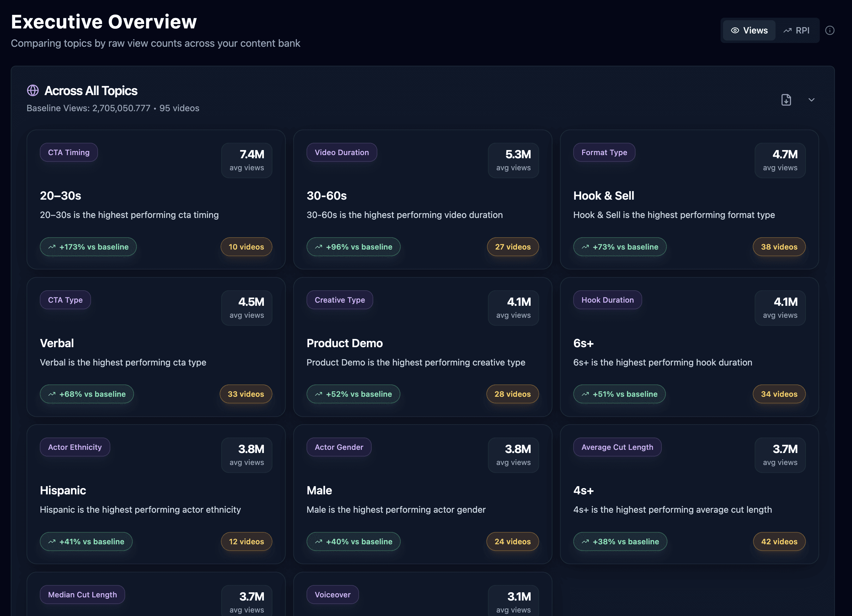
Task: Collapse the Across All Topics section chevron
Action: [x=812, y=100]
